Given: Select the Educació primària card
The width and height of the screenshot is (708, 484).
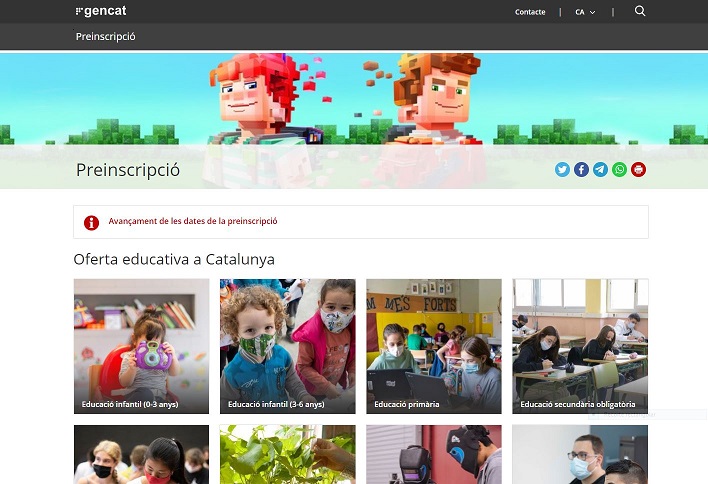Looking at the screenshot, I should click(x=434, y=346).
